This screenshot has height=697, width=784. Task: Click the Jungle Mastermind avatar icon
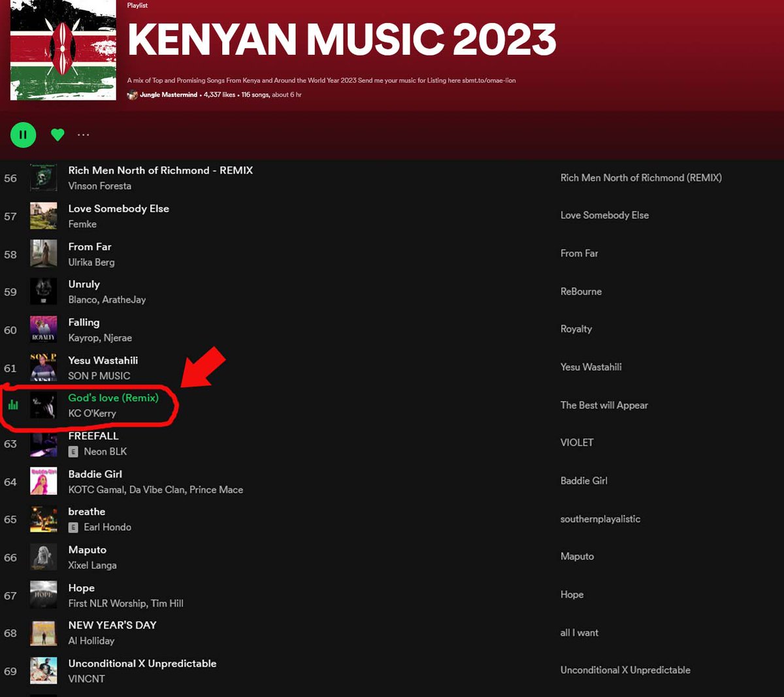point(133,95)
